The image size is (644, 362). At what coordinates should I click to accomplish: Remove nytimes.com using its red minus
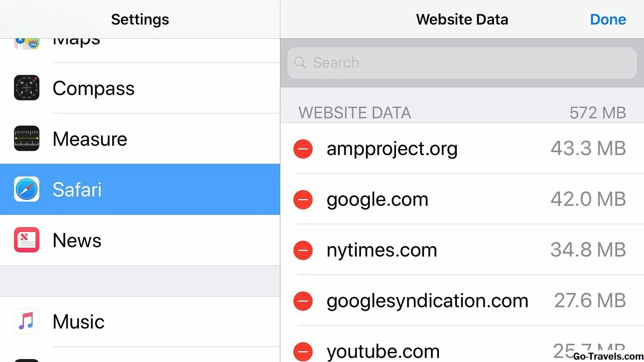pyautogui.click(x=303, y=250)
